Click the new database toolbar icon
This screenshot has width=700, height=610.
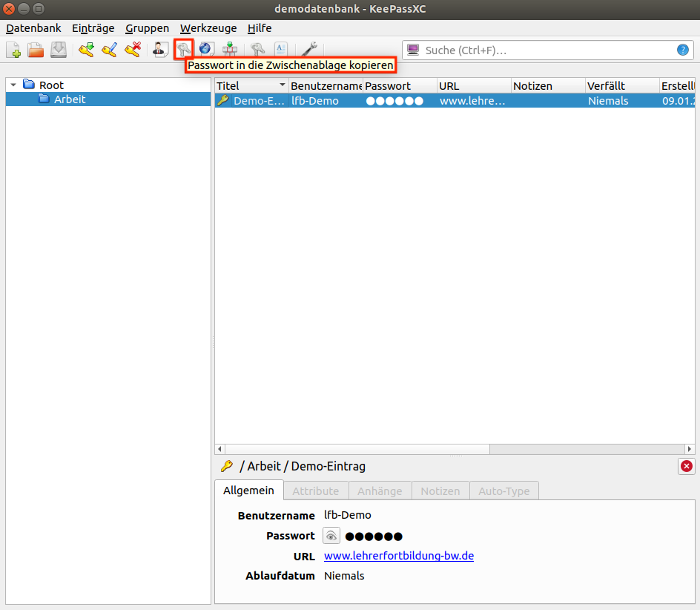tap(13, 50)
